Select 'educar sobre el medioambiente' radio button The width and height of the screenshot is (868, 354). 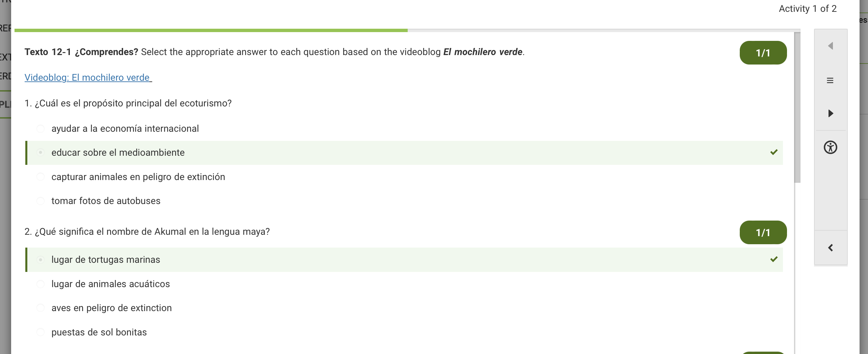40,153
